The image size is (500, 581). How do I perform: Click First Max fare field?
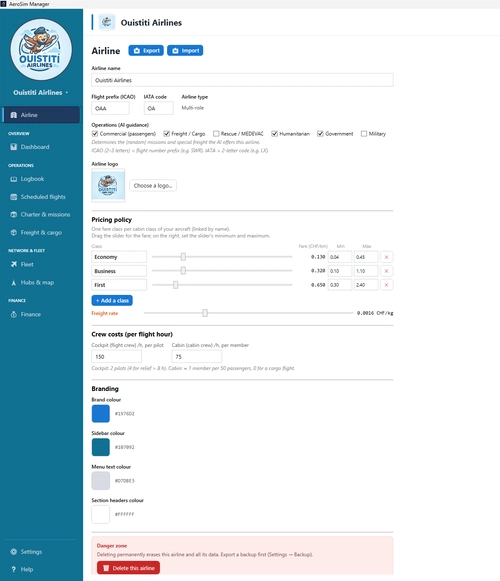366,285
